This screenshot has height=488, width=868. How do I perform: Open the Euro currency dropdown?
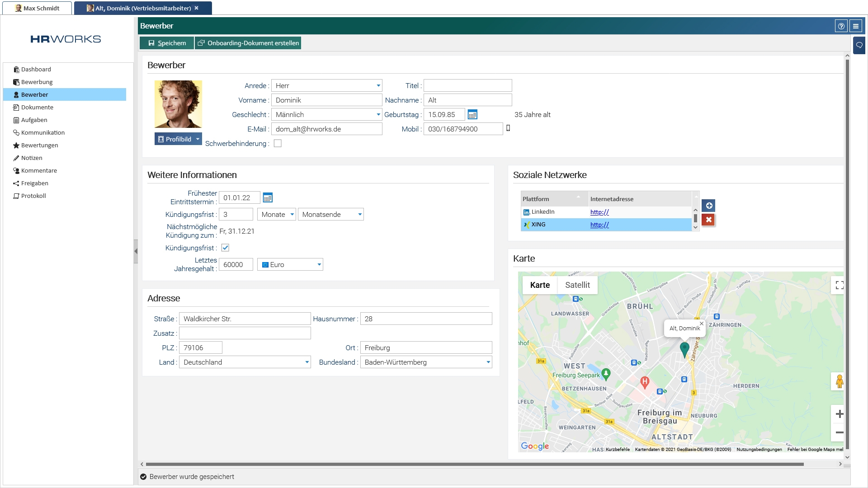point(319,265)
